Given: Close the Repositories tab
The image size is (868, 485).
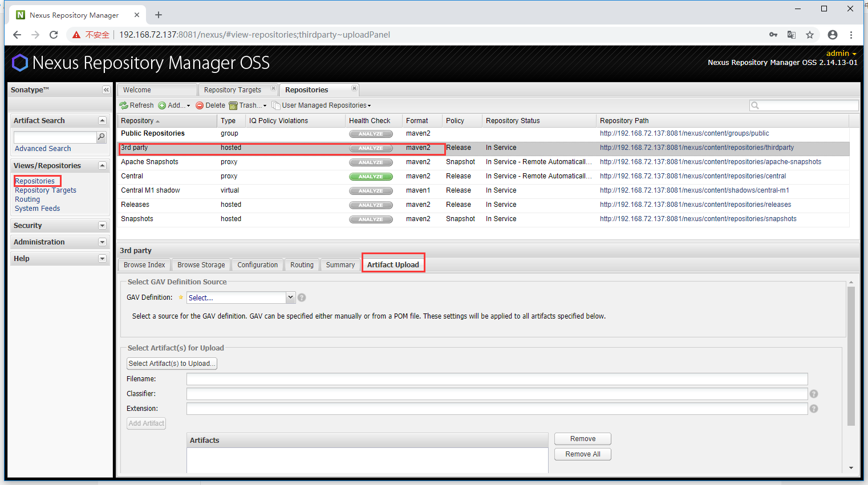Looking at the screenshot, I should (x=354, y=88).
